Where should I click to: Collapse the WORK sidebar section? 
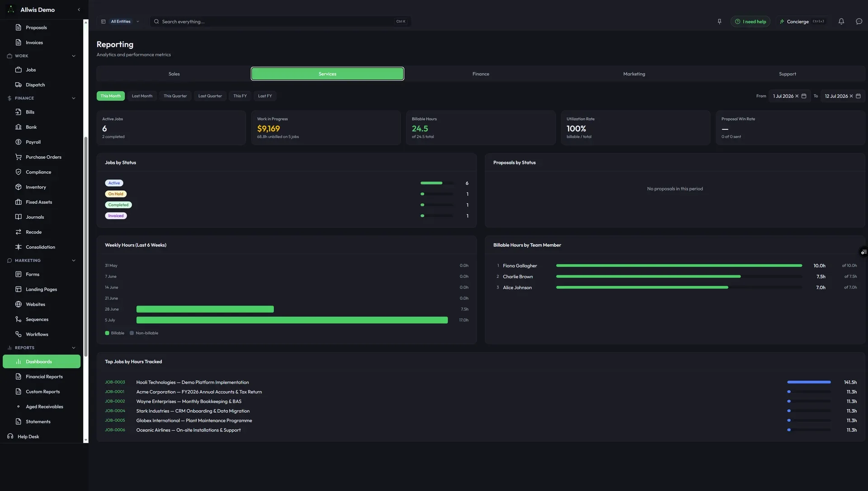point(74,56)
